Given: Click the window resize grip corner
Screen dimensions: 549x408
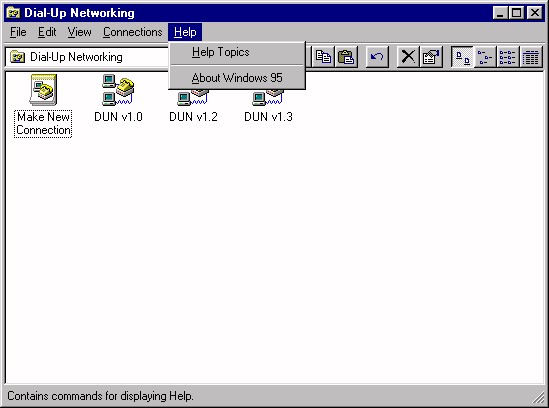Looking at the screenshot, I should click(538, 398).
